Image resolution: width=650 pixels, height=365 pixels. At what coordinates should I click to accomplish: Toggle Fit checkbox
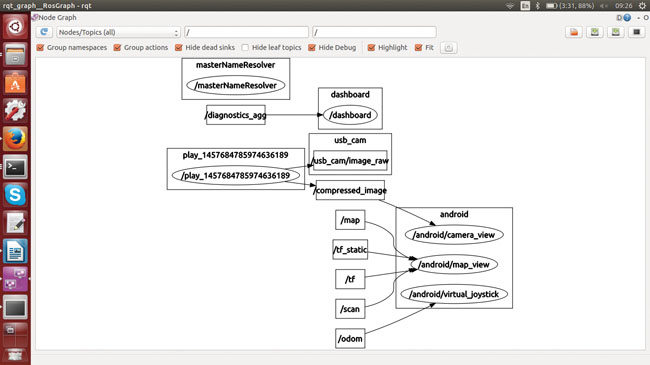click(419, 48)
